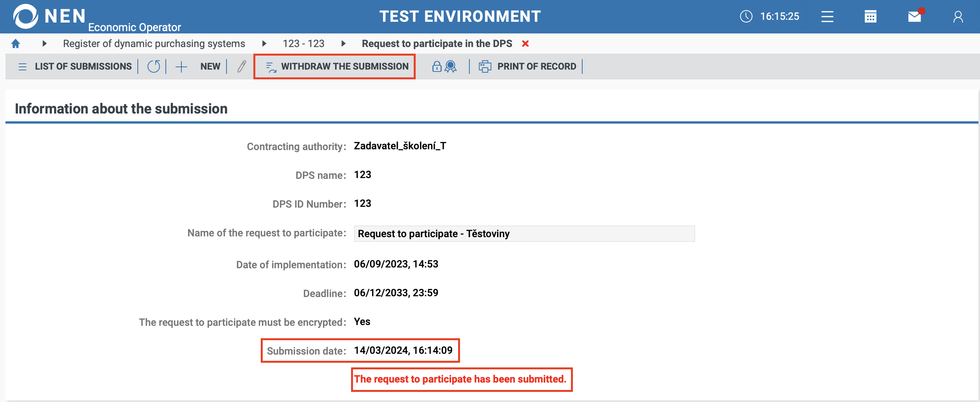Open the hamburger menu in header

coord(827,17)
